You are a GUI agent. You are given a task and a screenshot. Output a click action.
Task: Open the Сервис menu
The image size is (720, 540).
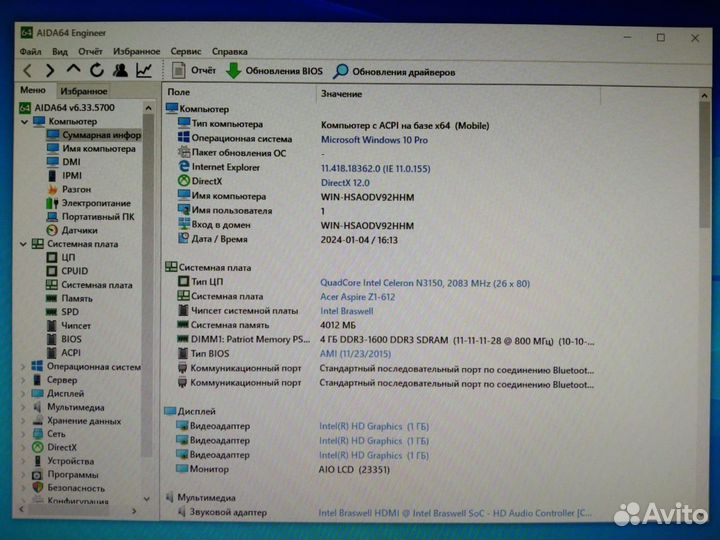(x=186, y=51)
